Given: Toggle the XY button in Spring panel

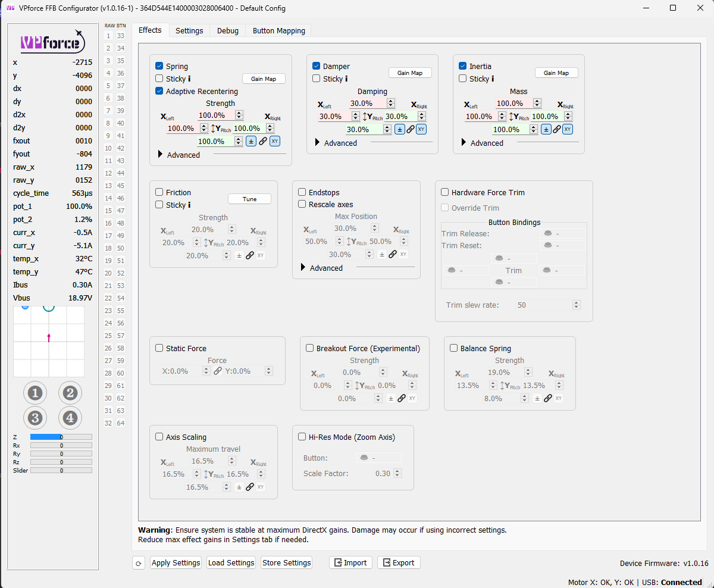Looking at the screenshot, I should pyautogui.click(x=275, y=141).
